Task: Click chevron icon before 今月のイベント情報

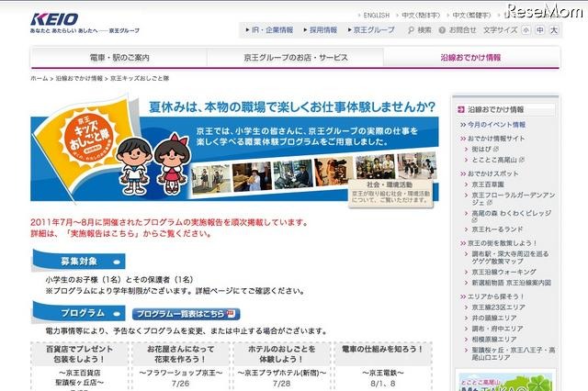Action: click(x=463, y=125)
